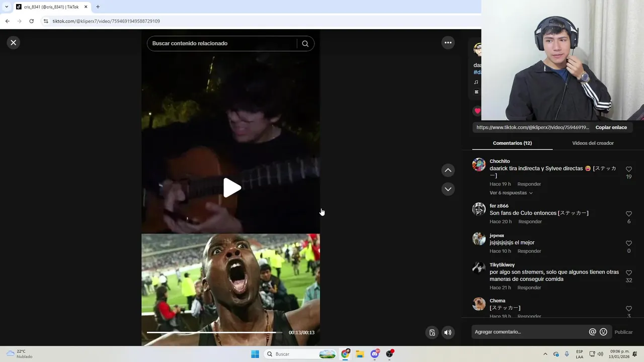Viewport: 644px width, 362px height.
Task: Open Chema's profile avatar
Action: click(479, 304)
